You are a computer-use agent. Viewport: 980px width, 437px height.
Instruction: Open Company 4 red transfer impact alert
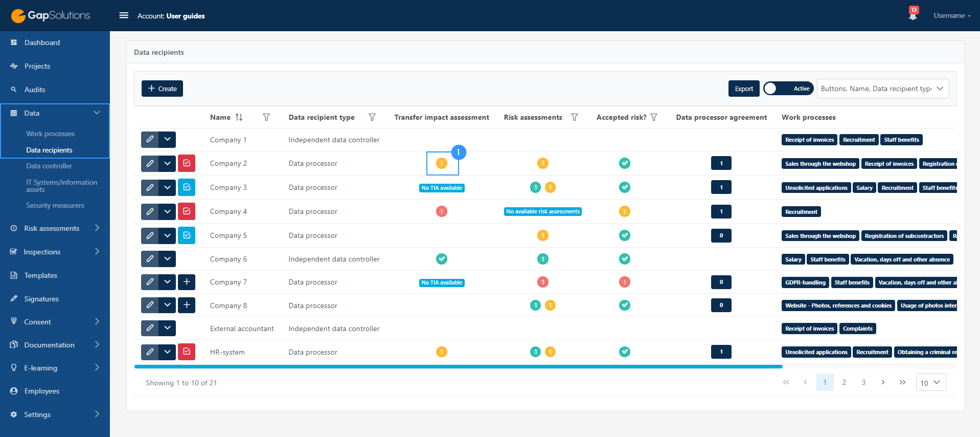442,211
